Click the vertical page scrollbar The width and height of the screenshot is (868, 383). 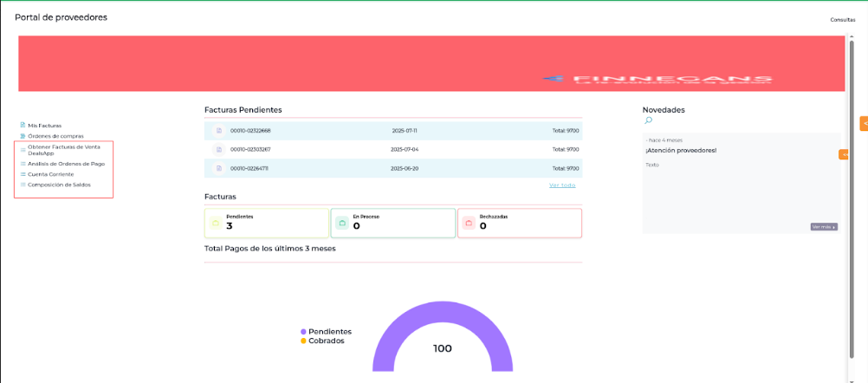click(852, 199)
